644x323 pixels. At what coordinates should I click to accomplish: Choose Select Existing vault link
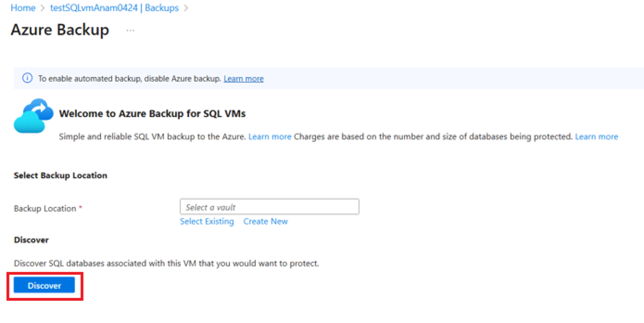coord(207,222)
